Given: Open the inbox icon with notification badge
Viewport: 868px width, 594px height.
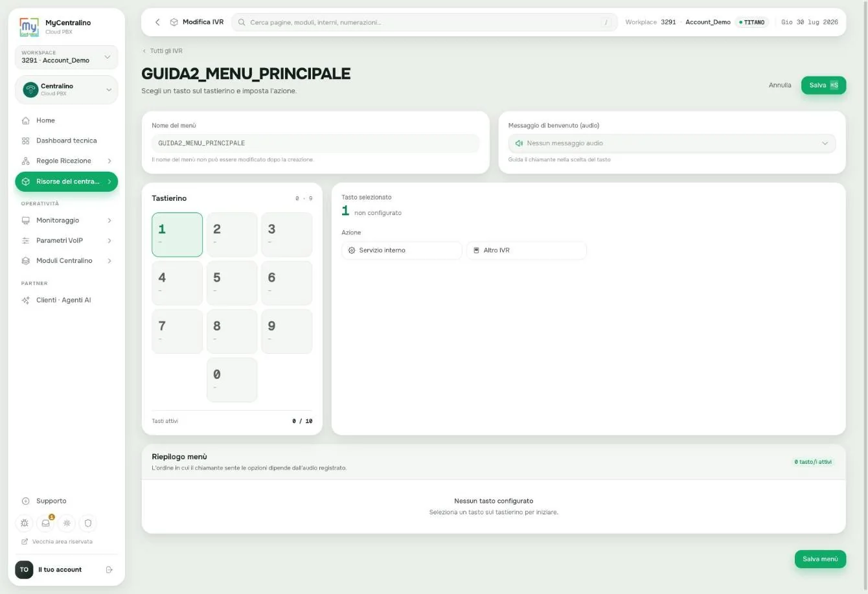Looking at the screenshot, I should [45, 523].
